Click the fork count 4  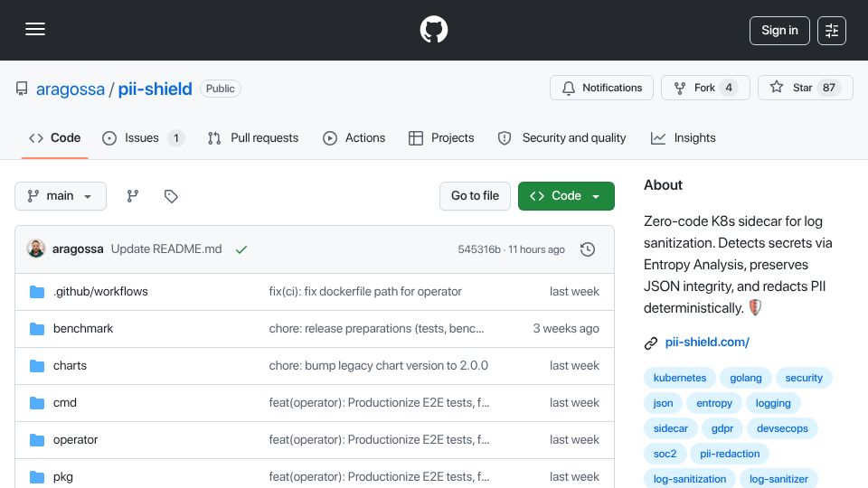click(x=729, y=88)
